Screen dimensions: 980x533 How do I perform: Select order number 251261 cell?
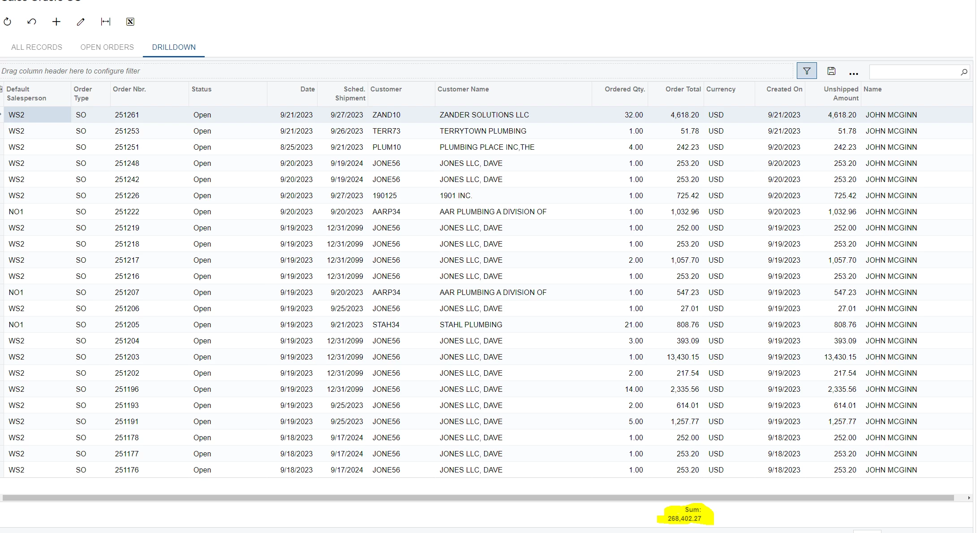tap(127, 115)
